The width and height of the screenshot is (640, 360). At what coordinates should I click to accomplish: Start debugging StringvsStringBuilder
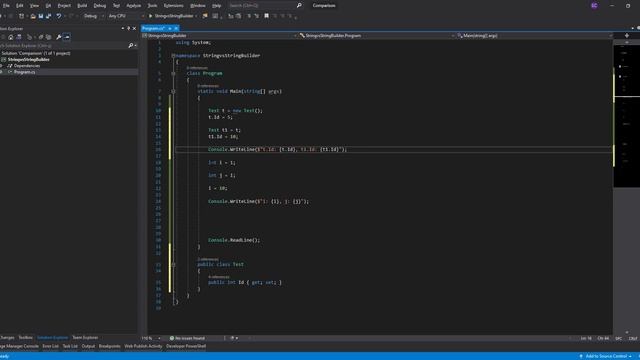[x=171, y=16]
